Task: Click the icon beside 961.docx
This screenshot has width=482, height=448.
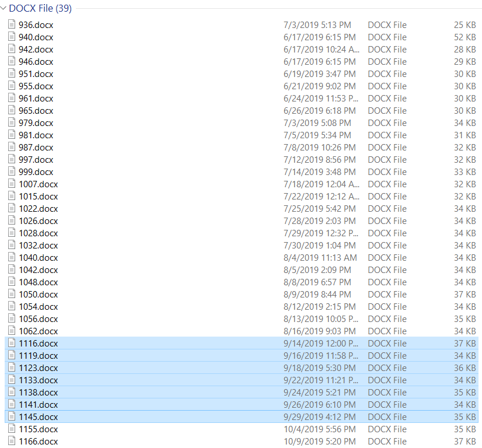Action: (x=12, y=98)
